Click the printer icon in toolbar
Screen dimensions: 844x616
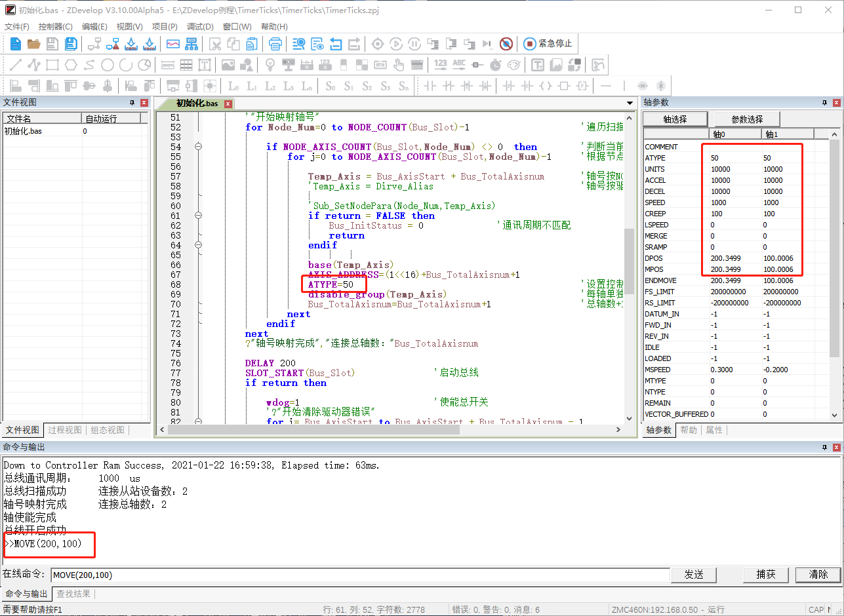275,44
